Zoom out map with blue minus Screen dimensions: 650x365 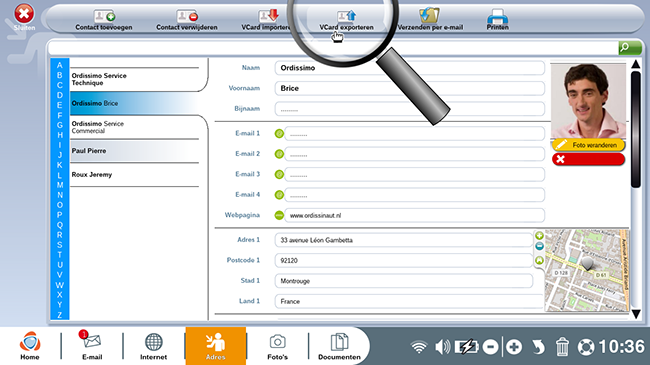(x=539, y=247)
